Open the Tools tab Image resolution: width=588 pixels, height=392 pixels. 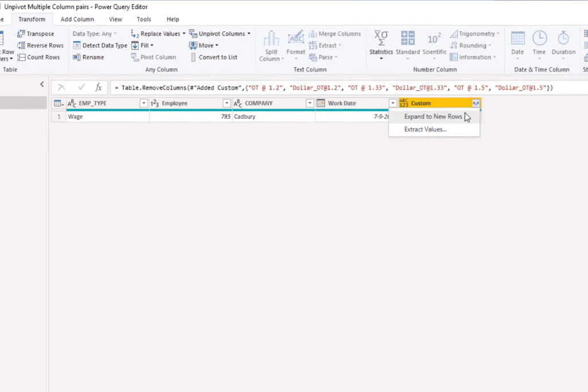point(144,19)
